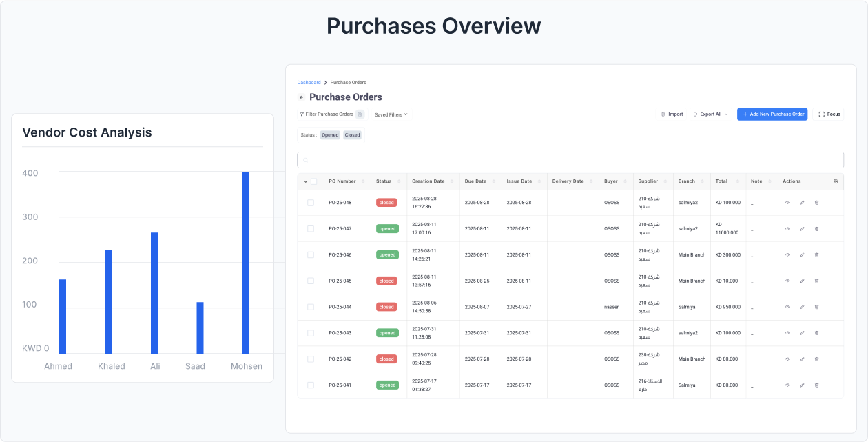Click the save filter icon next to Filter Purchase Orders
868x442 pixels.
click(360, 114)
